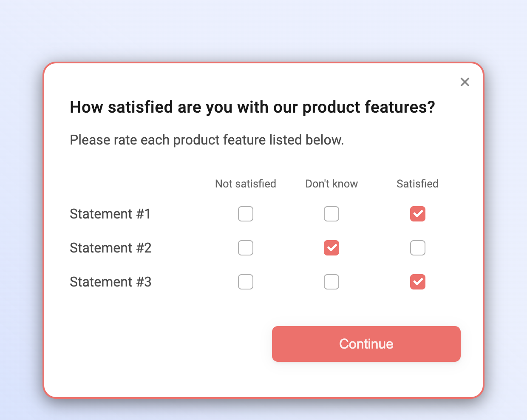The width and height of the screenshot is (527, 420).
Task: Check 'Not satisfied' for Statement #3
Action: pos(246,282)
